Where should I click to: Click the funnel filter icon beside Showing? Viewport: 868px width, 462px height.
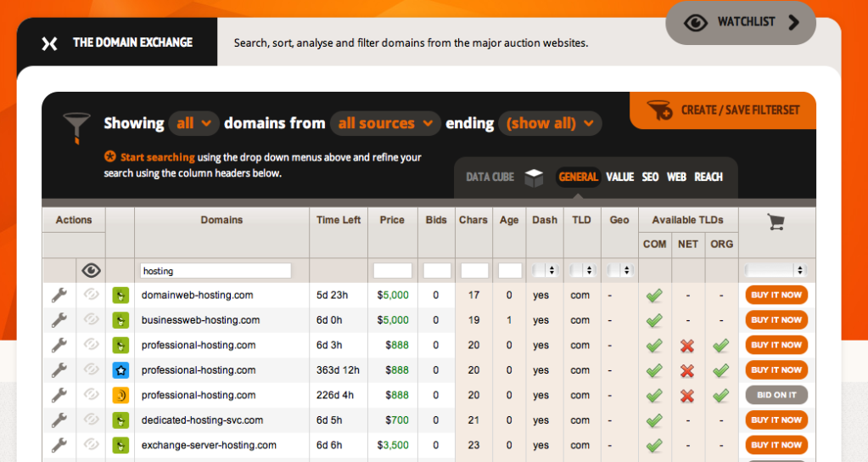76,127
